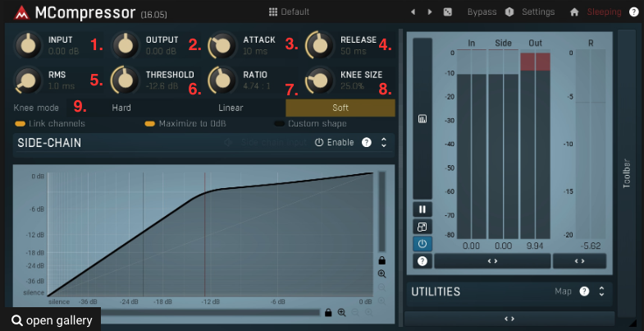Image resolution: width=644 pixels, height=331 pixels.
Task: Click vertical axis lock icon on graph
Action: (382, 260)
